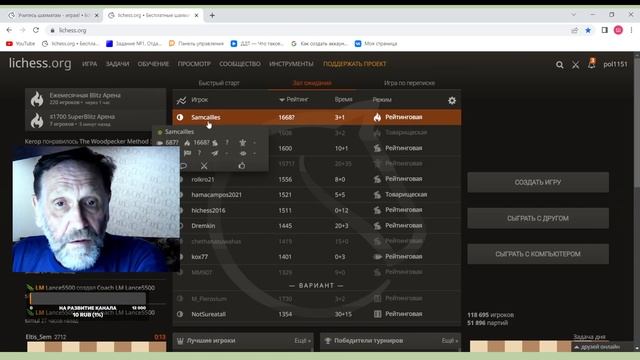Switch to Зал ожидания tab
Screen dimensions: 640x360
[x=312, y=83]
